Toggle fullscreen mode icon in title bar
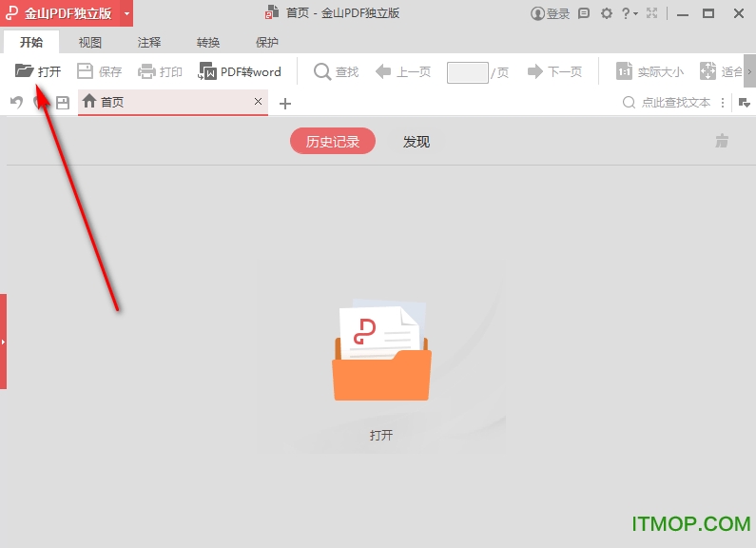 click(651, 13)
